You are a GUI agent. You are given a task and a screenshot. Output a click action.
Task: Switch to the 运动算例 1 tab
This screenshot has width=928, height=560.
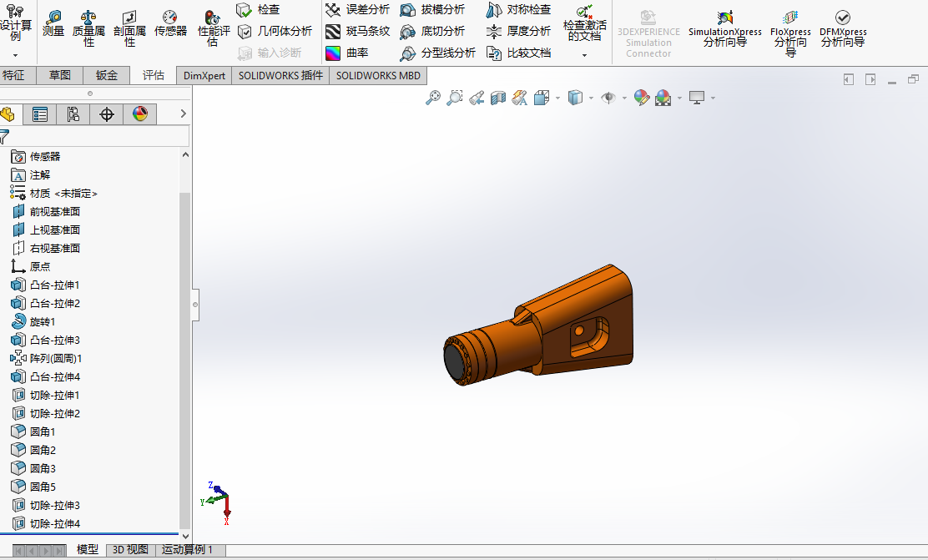[x=187, y=550]
